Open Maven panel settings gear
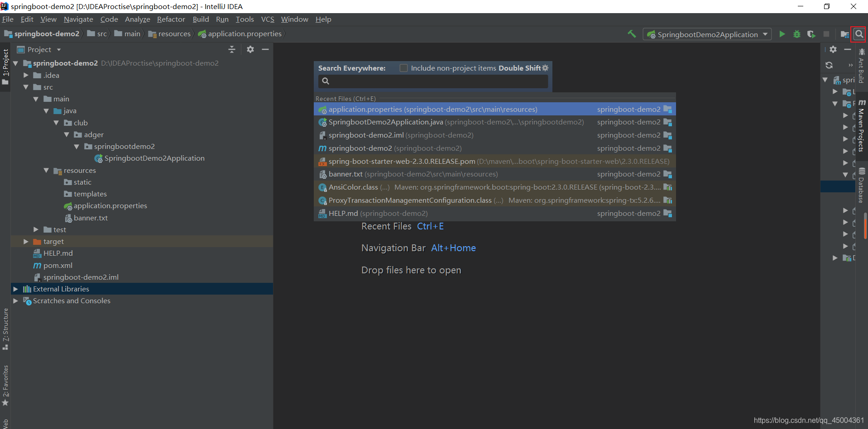The image size is (868, 429). (x=833, y=49)
